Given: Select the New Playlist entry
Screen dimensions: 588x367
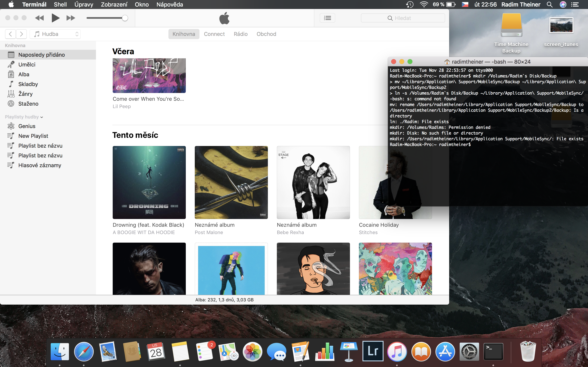Looking at the screenshot, I should click(x=33, y=136).
